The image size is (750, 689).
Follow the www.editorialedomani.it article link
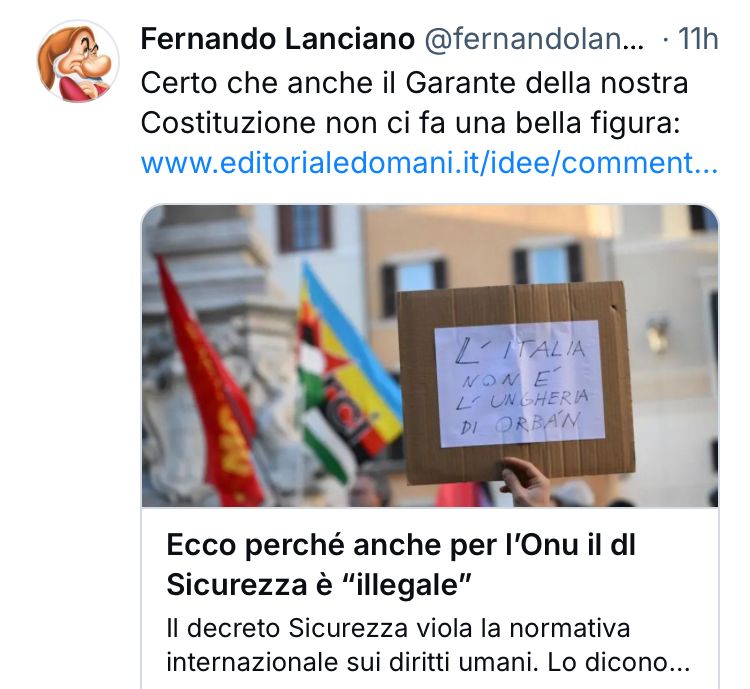[x=429, y=163]
